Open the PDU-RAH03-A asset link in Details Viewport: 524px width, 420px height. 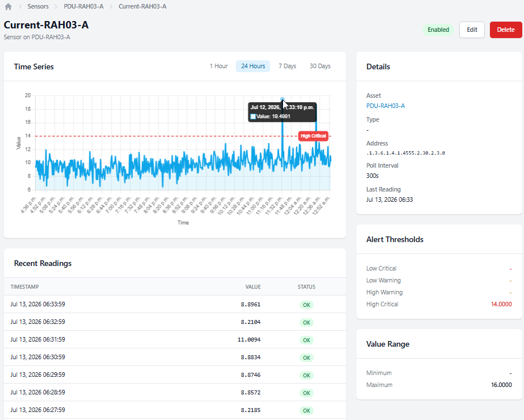(x=385, y=106)
